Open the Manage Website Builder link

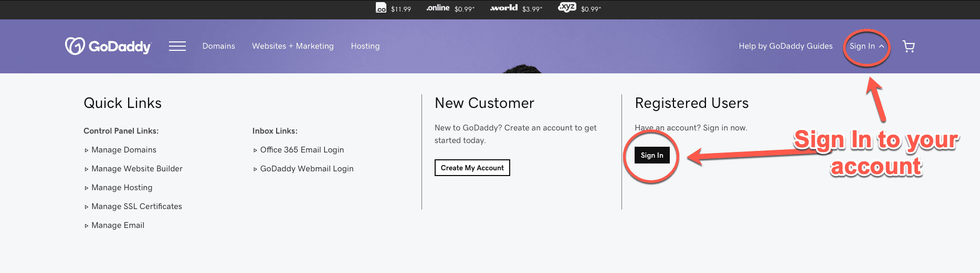tap(136, 169)
